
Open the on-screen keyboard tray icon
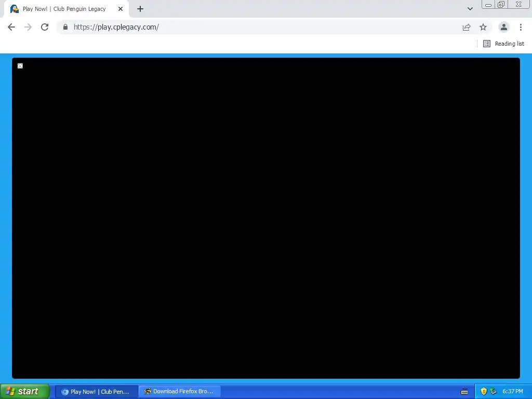[x=464, y=392]
